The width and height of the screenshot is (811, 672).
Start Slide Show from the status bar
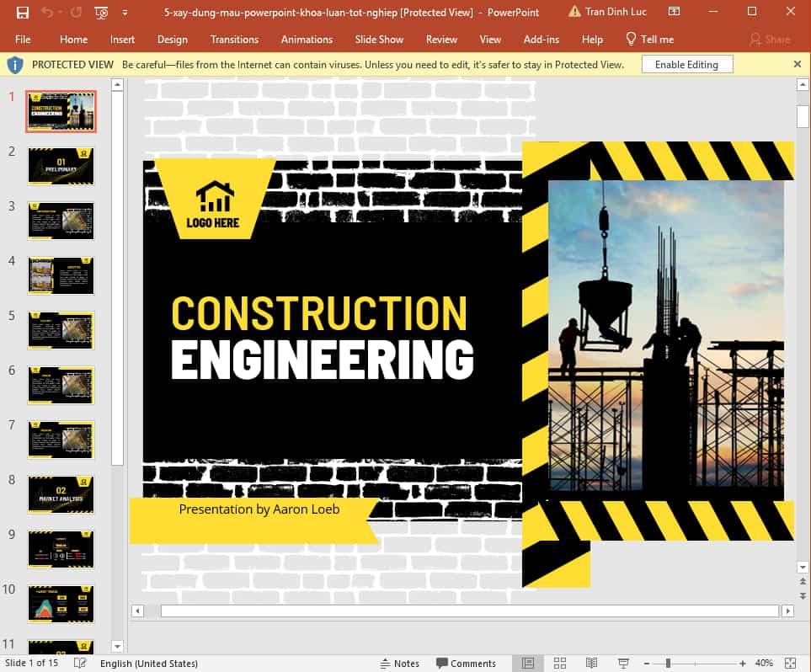coord(622,663)
